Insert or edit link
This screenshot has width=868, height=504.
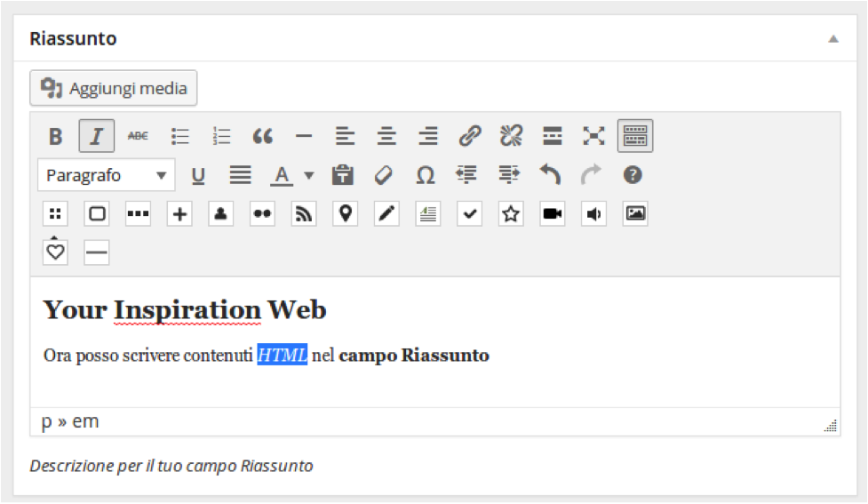click(x=469, y=136)
